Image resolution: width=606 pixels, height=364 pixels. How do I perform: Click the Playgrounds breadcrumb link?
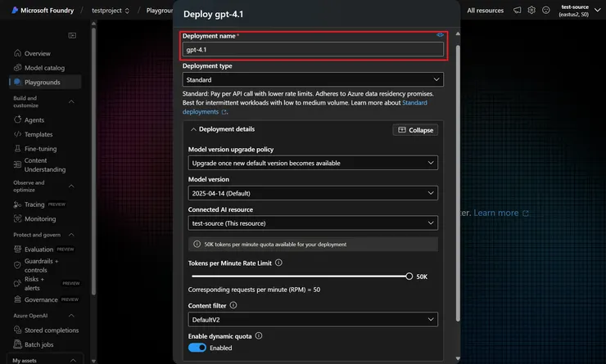[x=159, y=11]
